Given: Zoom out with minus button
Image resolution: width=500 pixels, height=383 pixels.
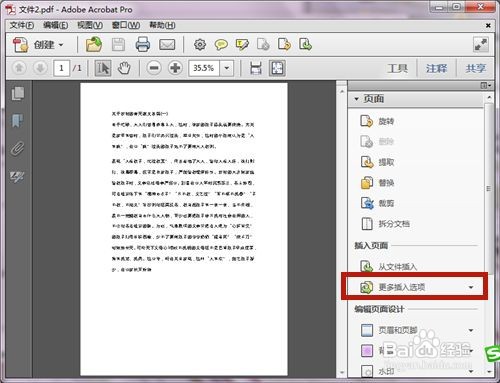Looking at the screenshot, I should coord(154,68).
